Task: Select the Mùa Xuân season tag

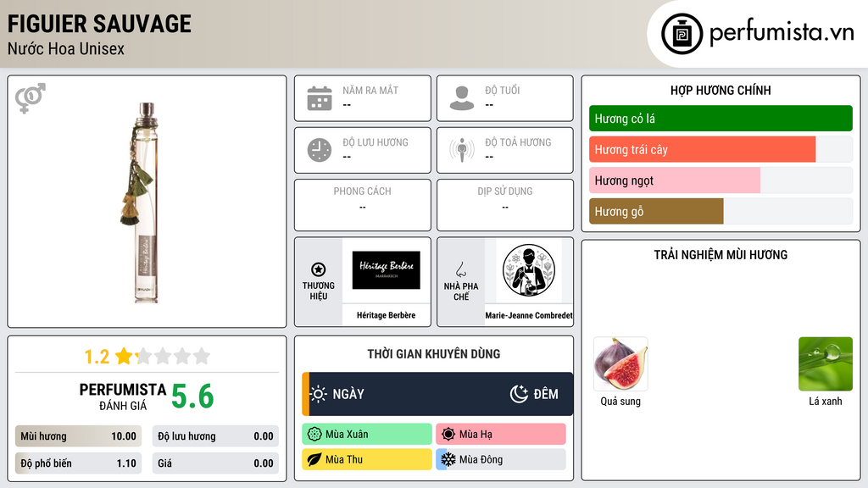Action: [x=367, y=435]
